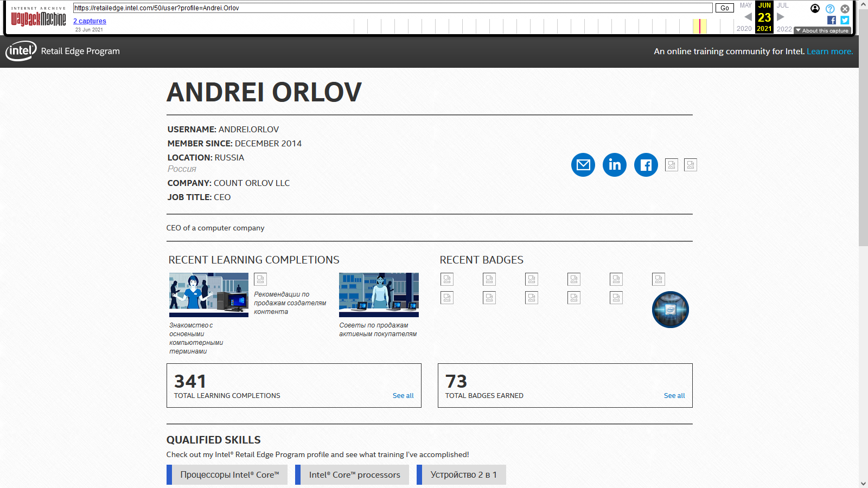Open the round Intel chip badge
This screenshot has width=868, height=488.
(x=671, y=310)
